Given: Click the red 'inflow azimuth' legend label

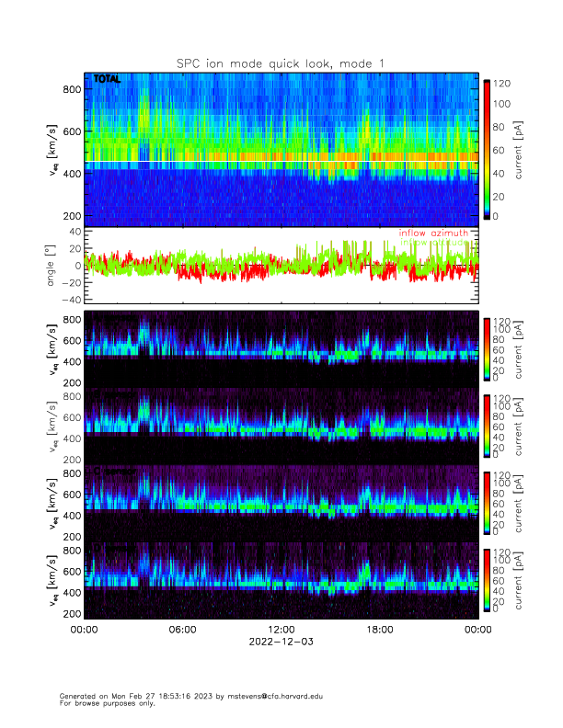Looking at the screenshot, I should tap(432, 233).
